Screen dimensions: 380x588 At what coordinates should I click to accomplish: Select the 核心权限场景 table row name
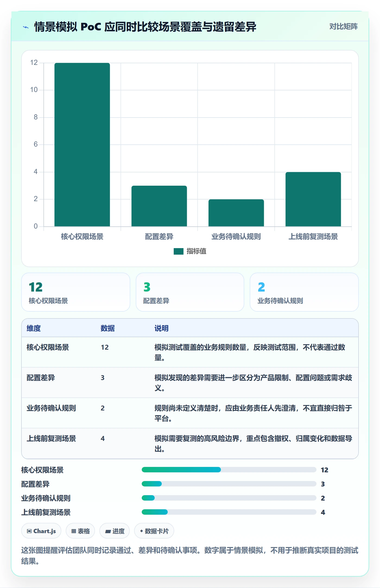pyautogui.click(x=48, y=347)
